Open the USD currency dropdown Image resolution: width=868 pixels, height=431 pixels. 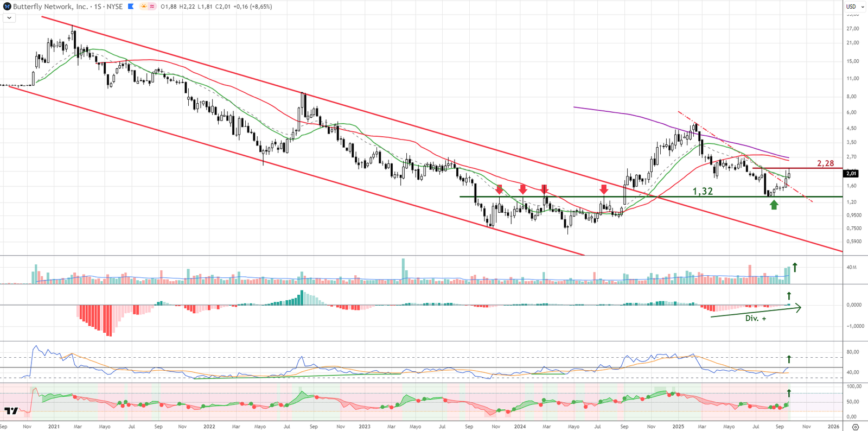pyautogui.click(x=855, y=7)
